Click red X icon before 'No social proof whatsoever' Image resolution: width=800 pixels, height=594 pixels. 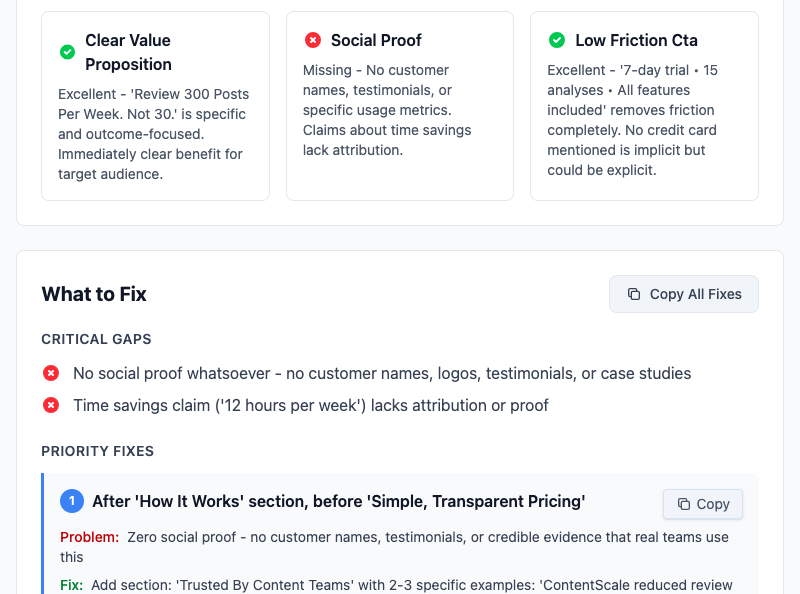(x=51, y=373)
